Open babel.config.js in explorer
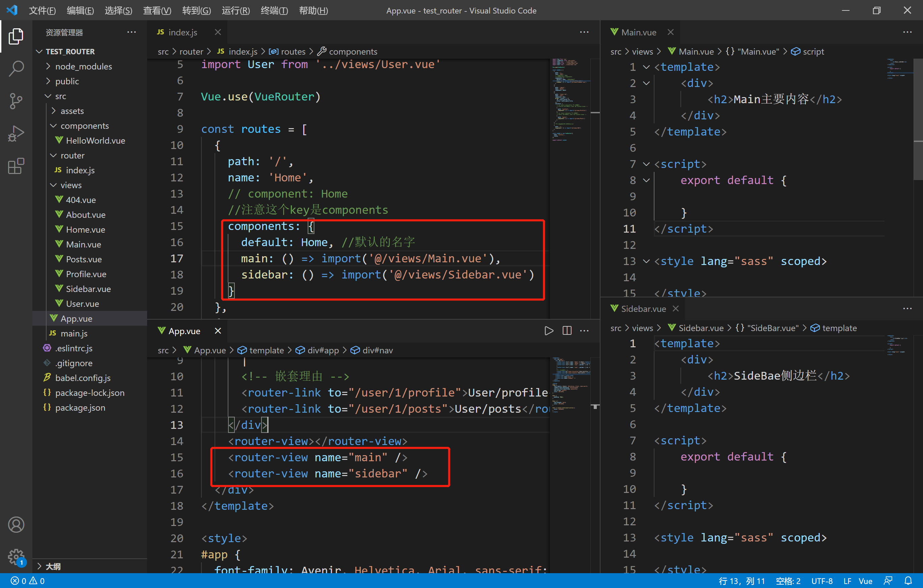The height and width of the screenshot is (588, 923). point(90,378)
